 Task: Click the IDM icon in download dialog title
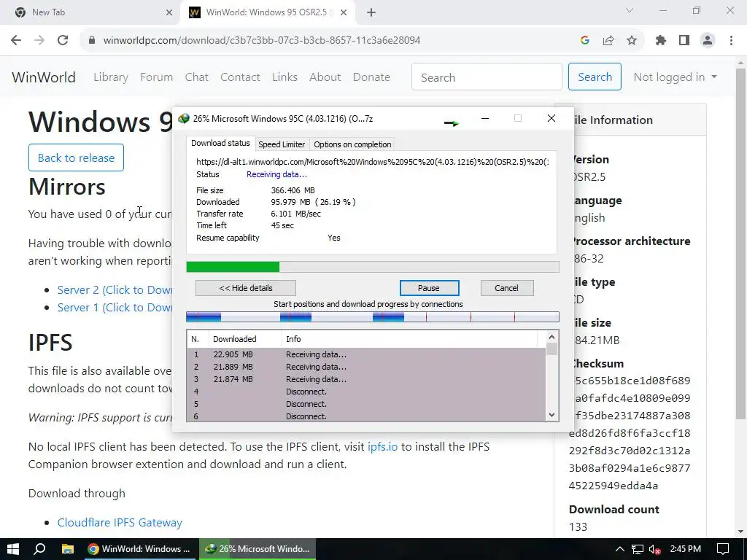tap(184, 119)
